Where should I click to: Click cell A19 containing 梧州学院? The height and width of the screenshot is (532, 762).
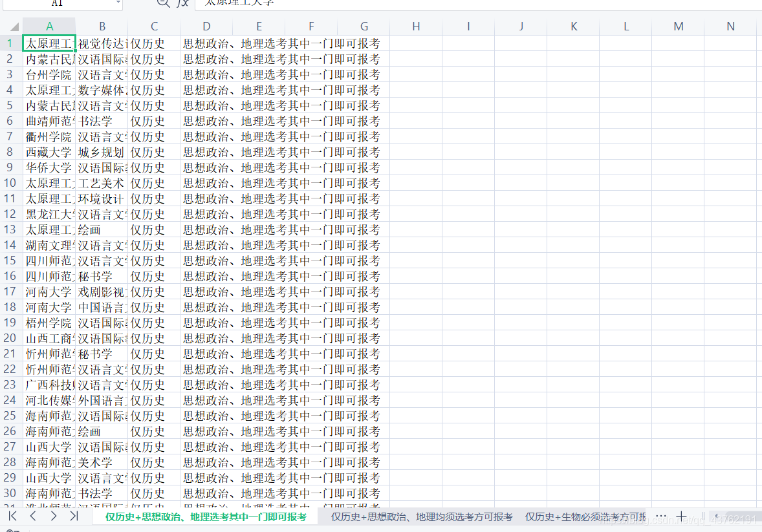(x=49, y=323)
